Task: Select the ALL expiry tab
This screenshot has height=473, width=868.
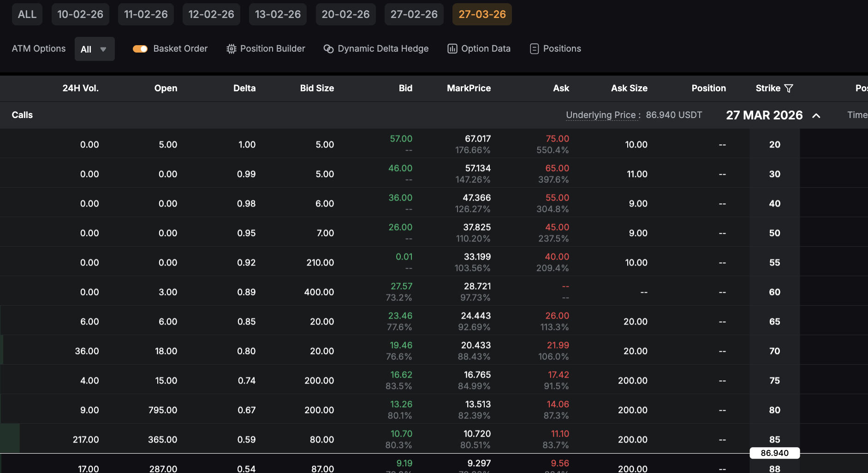Action: (x=27, y=14)
